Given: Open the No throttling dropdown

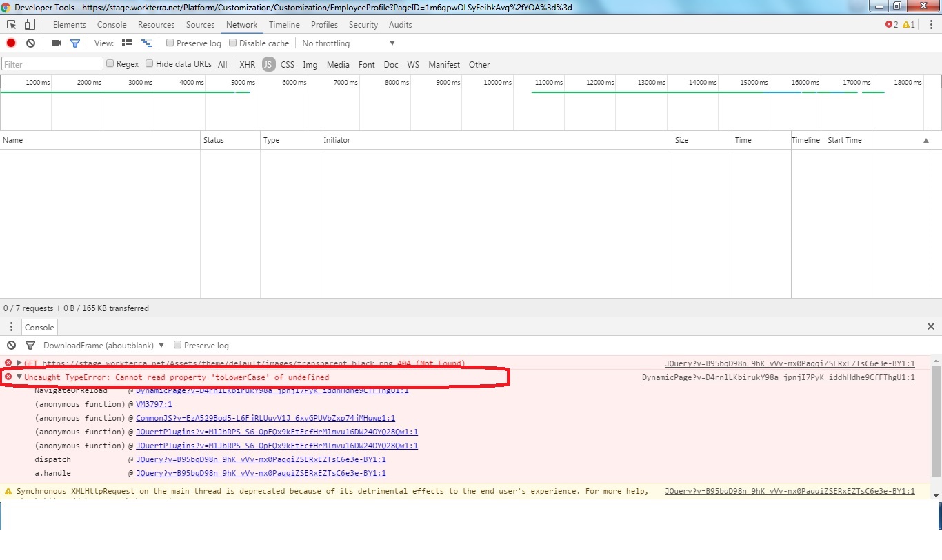Looking at the screenshot, I should point(348,43).
